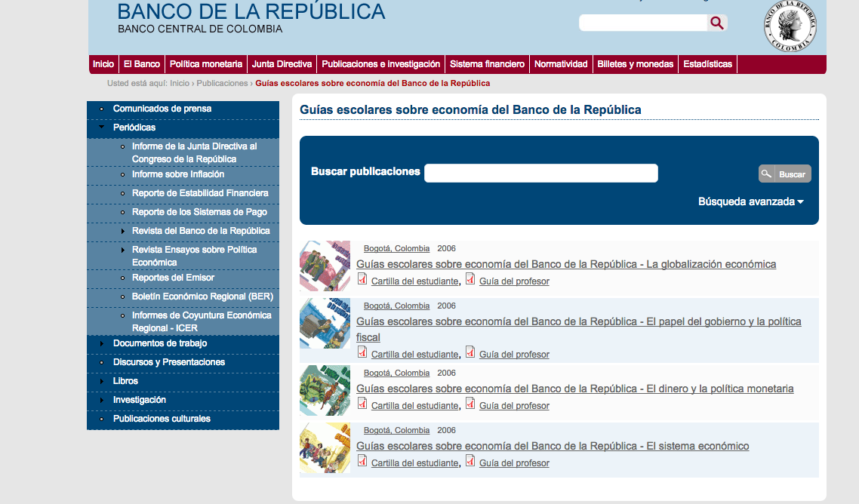Open the Billetes y monedas menu
Image resolution: width=859 pixels, height=504 pixels.
[635, 64]
